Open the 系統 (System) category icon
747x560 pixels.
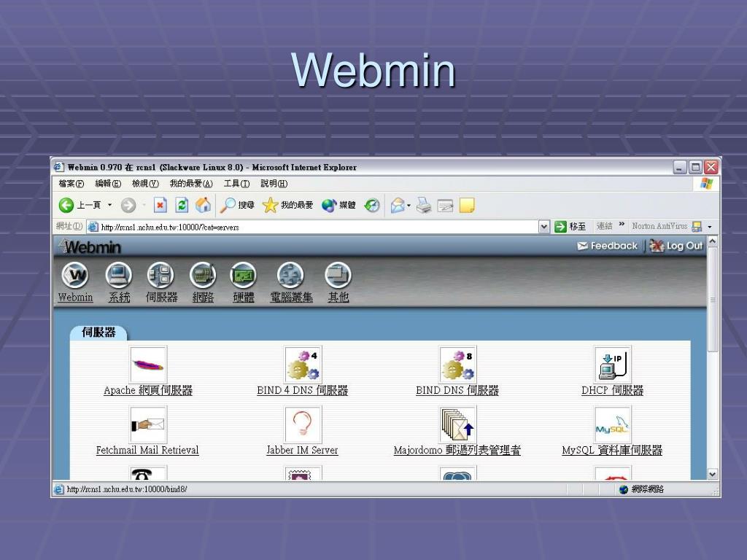[x=119, y=275]
